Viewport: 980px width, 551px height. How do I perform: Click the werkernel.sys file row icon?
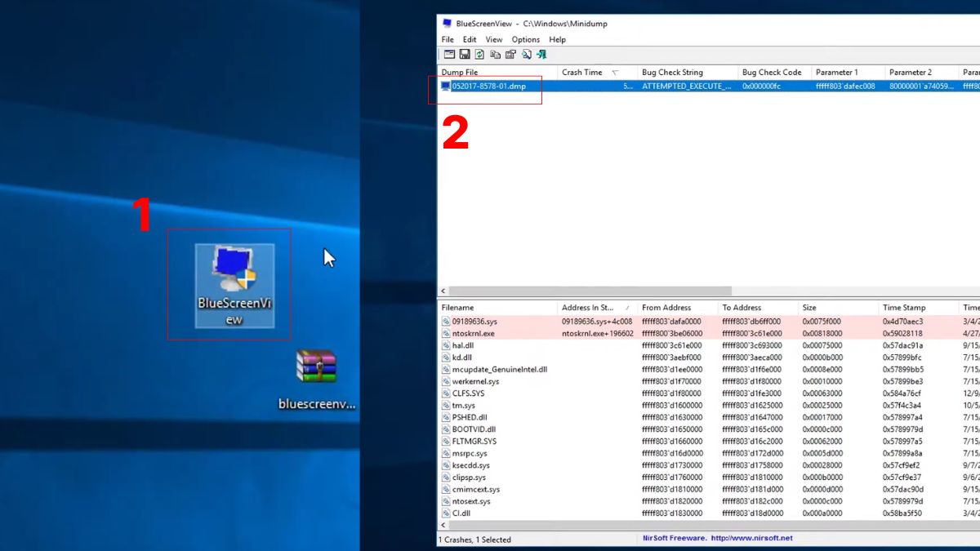(x=446, y=381)
